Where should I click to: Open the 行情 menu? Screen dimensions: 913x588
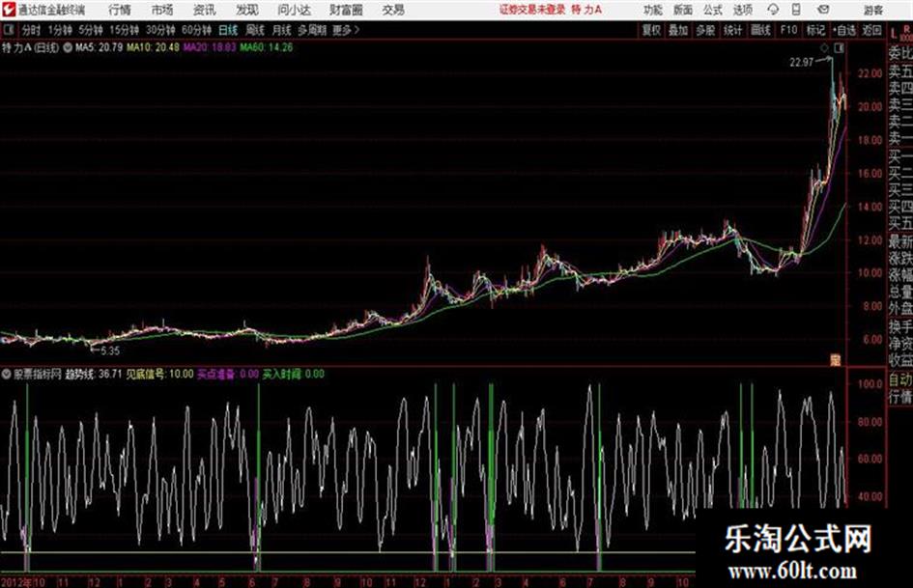[x=120, y=10]
